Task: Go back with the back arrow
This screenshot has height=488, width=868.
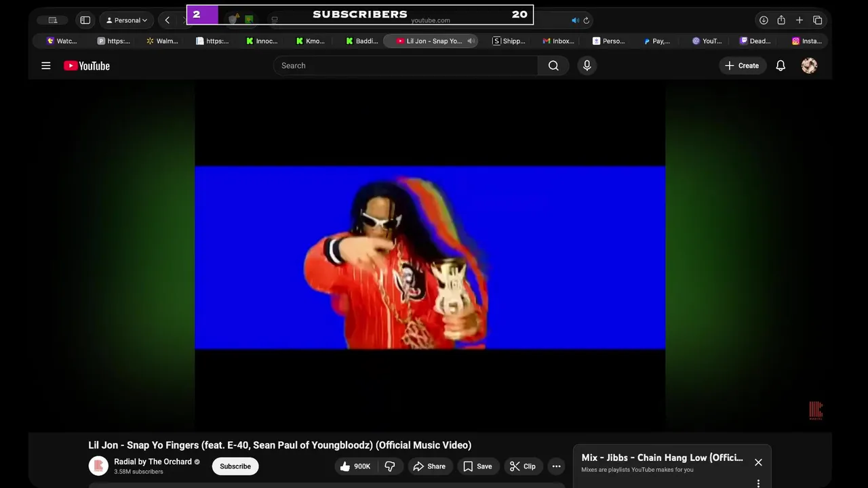Action: (167, 20)
